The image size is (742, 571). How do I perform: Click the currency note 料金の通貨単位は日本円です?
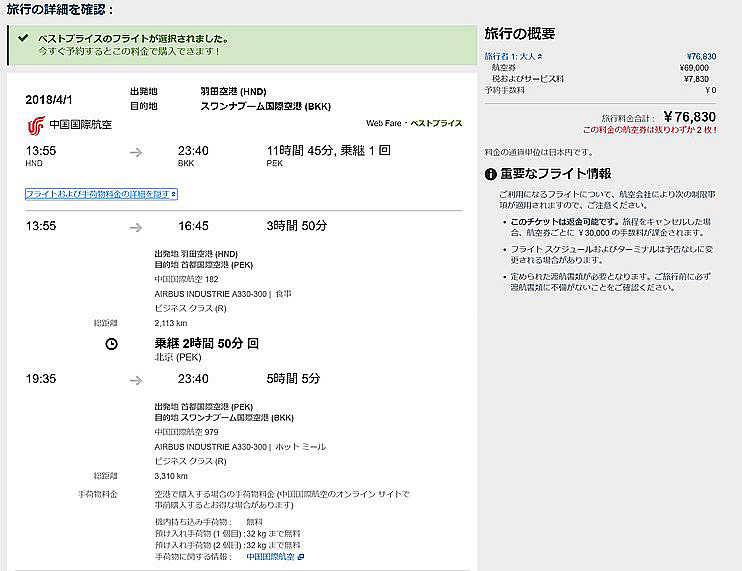pyautogui.click(x=539, y=152)
